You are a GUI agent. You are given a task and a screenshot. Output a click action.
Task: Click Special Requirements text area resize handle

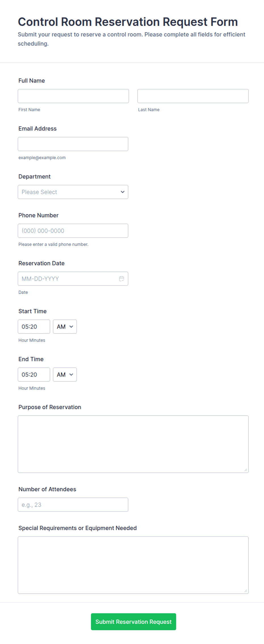click(246, 591)
